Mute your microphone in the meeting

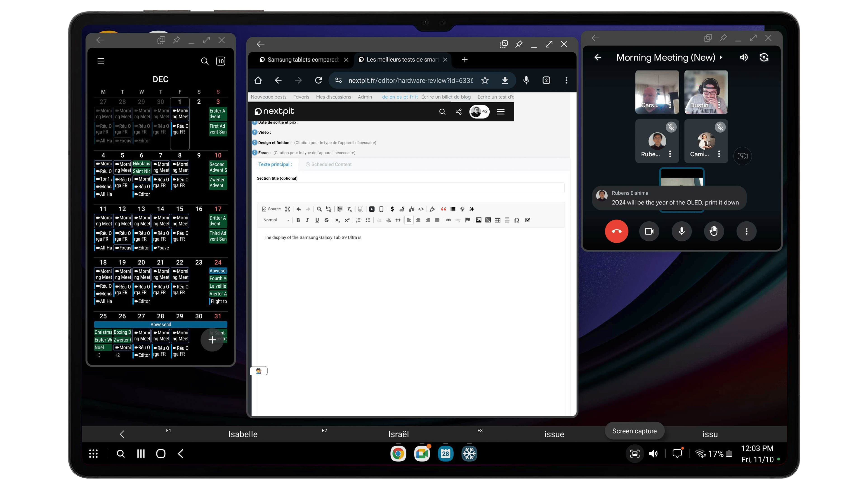(682, 231)
